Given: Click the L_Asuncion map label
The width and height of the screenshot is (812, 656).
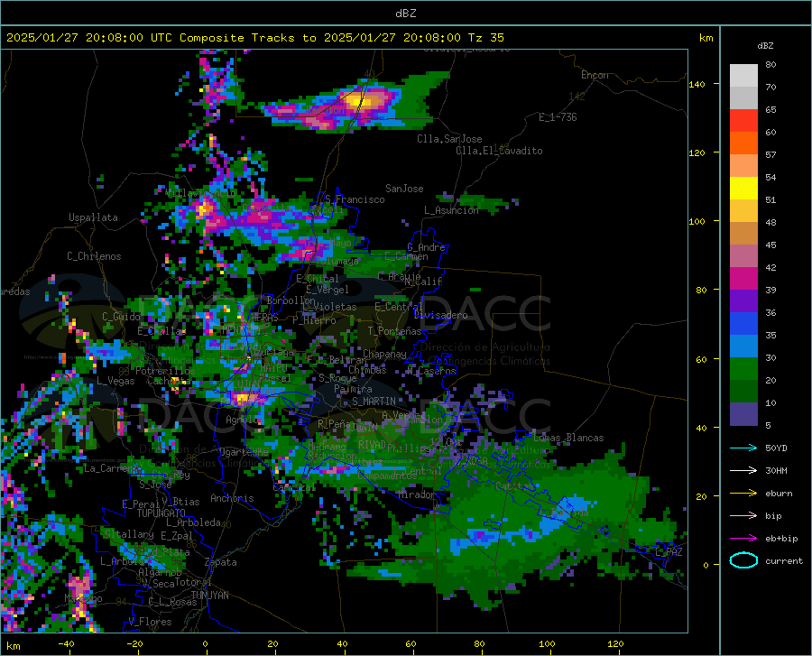Looking at the screenshot, I should [451, 210].
